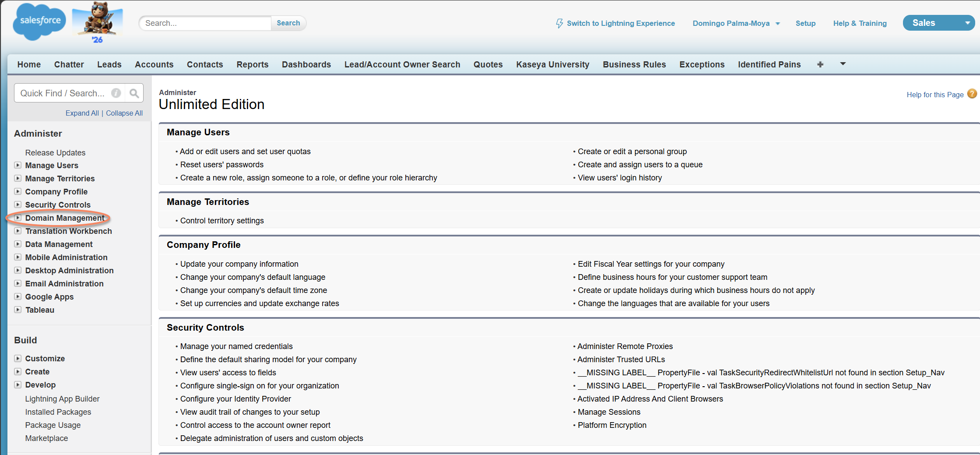This screenshot has height=455, width=980.
Task: Select the Exceptions tab
Action: click(x=702, y=64)
